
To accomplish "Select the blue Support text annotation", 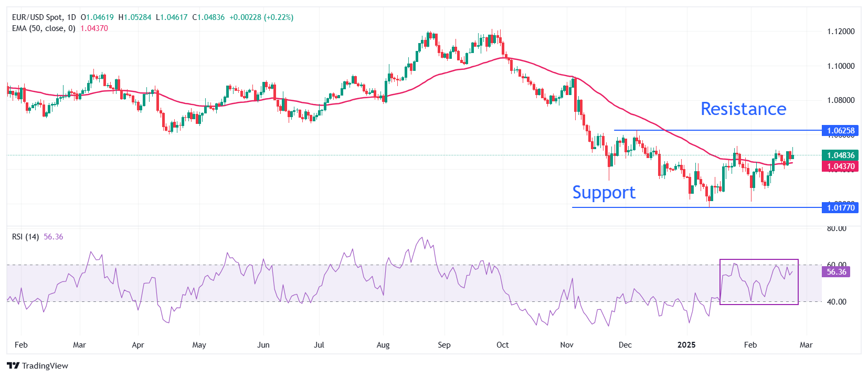I will click(x=604, y=193).
